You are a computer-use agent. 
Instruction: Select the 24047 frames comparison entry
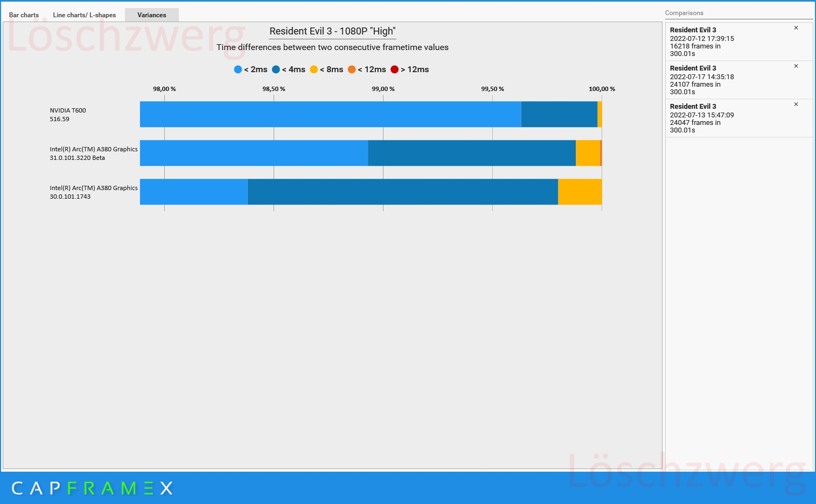[739, 118]
